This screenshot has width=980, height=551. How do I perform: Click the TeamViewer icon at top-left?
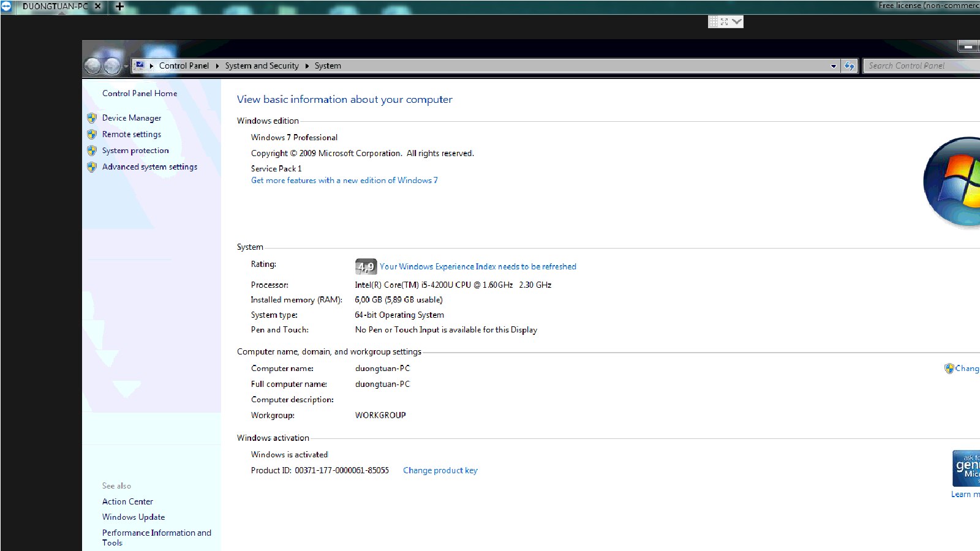[6, 6]
